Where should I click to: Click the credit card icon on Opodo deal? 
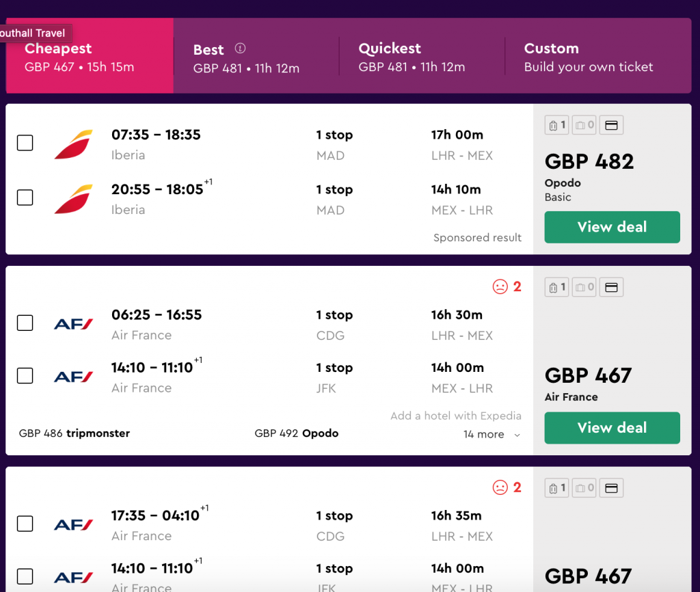click(611, 125)
